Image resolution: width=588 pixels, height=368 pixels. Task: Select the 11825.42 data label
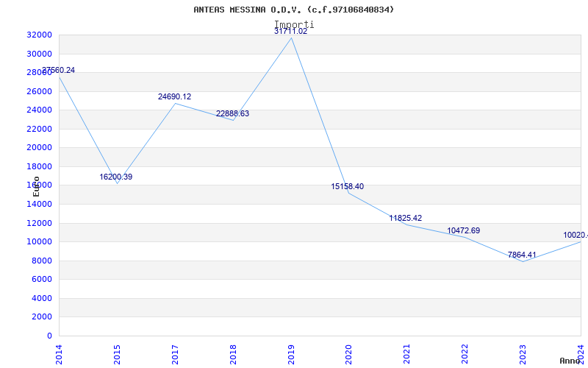[x=406, y=218]
